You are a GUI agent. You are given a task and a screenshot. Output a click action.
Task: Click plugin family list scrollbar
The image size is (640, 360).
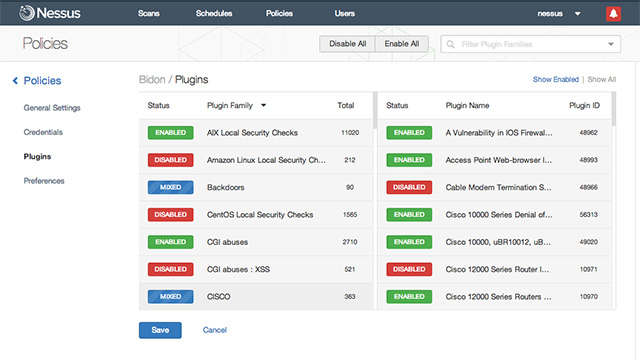pos(375,110)
